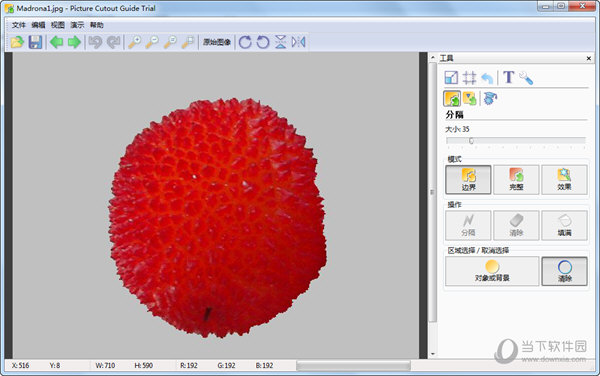Click the grey Undo toolbar icon
600x376 pixels.
pos(95,42)
